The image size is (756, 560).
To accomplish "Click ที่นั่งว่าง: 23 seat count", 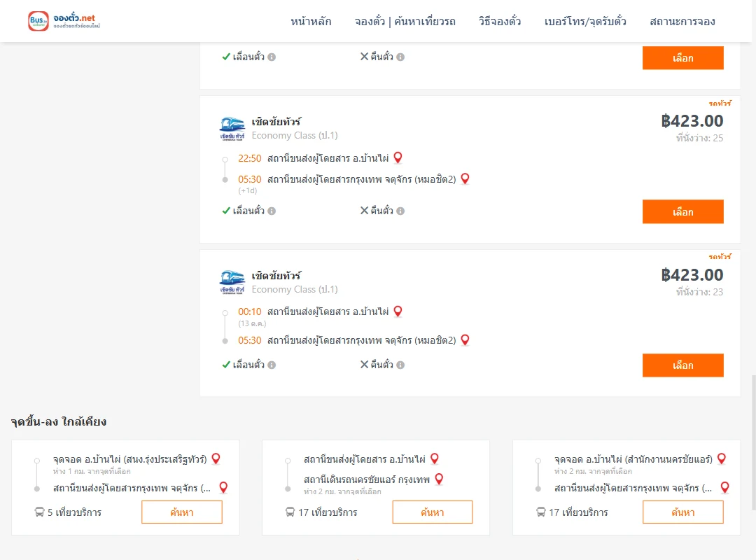I will coord(699,292).
